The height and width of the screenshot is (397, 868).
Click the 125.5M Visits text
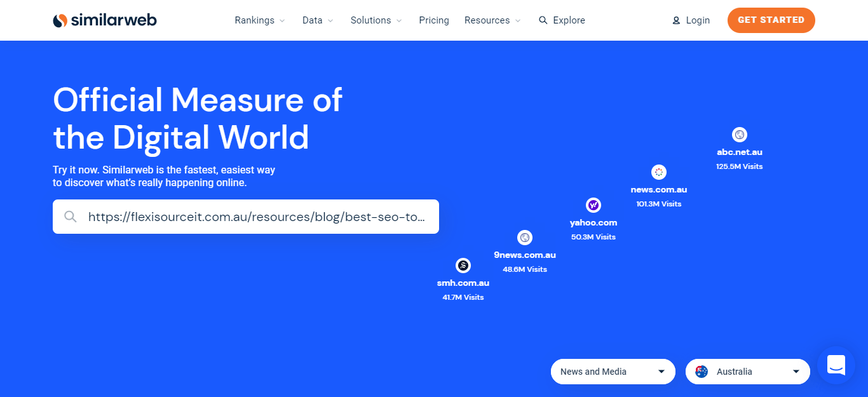[740, 166]
